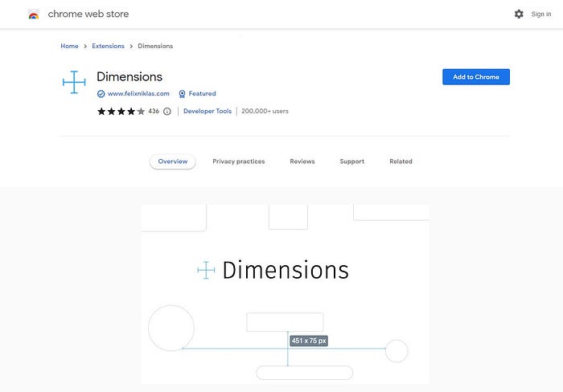
Task: Click the 200,000+ users text
Action: (265, 111)
